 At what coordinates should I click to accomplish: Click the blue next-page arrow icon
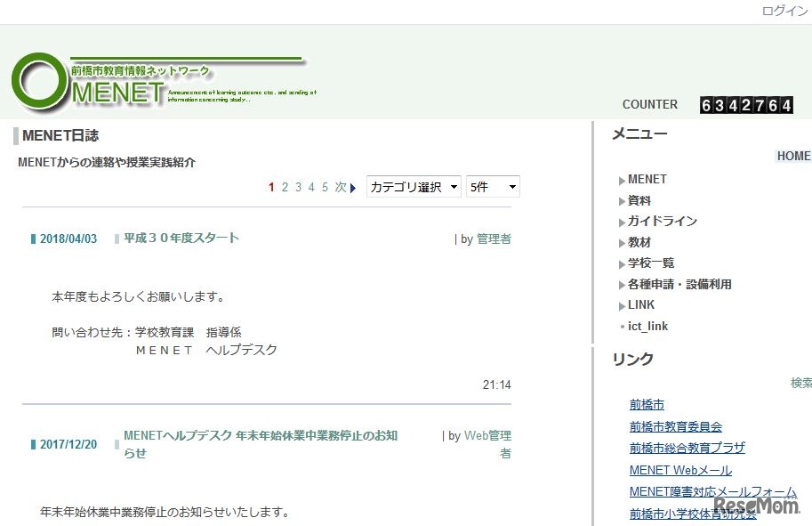[x=353, y=188]
